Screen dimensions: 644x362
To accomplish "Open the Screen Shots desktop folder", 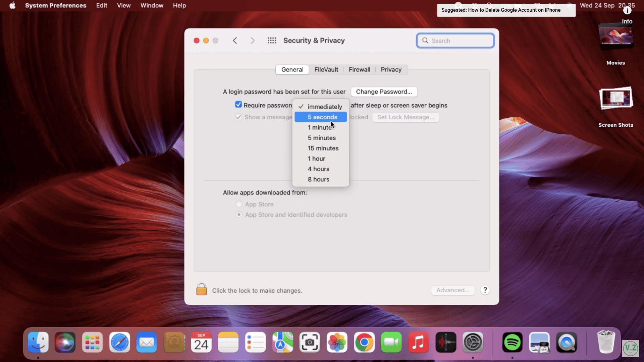I will 616,107.
